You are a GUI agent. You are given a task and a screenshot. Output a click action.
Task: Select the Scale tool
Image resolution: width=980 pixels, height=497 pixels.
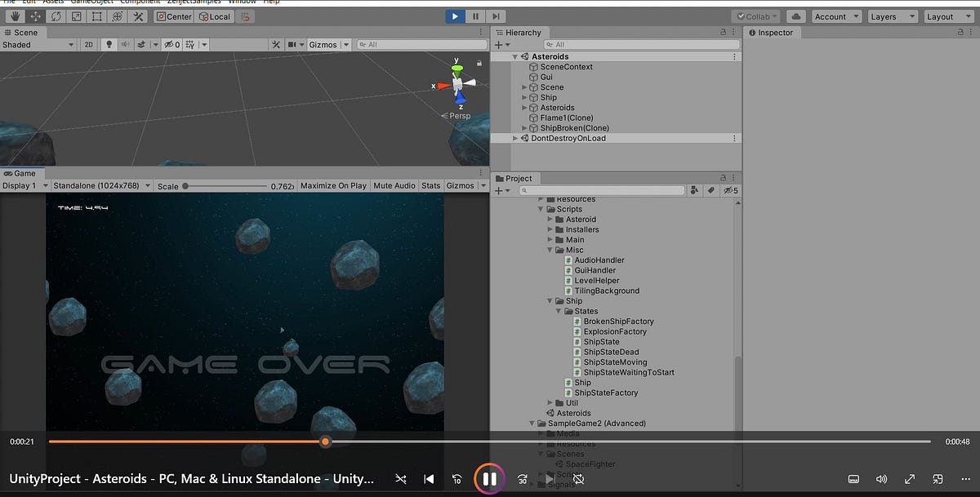[75, 16]
